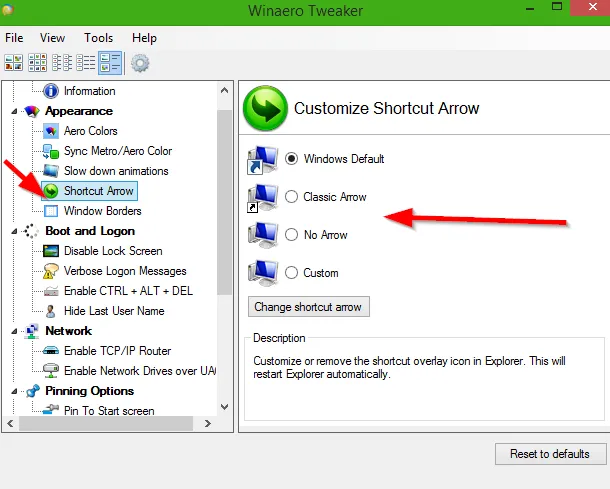Select the details view toolbar icon

coord(86,63)
